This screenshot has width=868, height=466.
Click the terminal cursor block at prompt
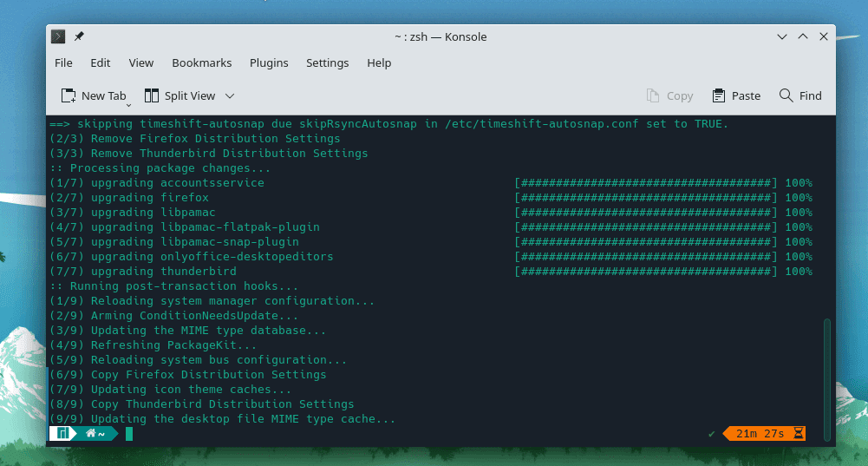click(x=129, y=434)
